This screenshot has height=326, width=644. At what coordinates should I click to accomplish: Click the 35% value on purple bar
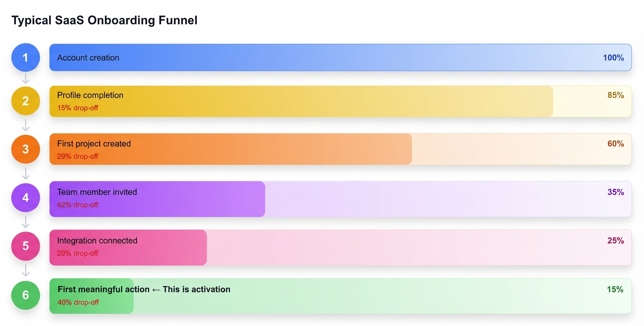[615, 192]
